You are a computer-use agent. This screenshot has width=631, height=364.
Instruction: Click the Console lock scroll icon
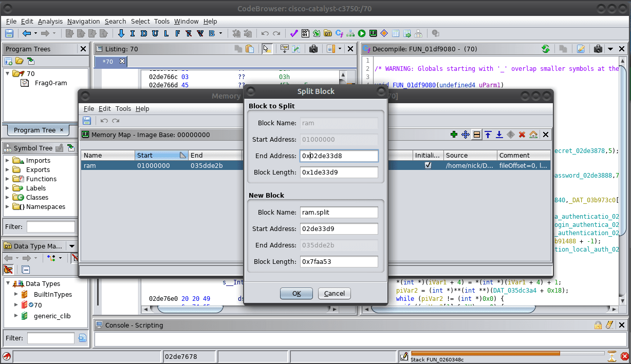pos(598,325)
